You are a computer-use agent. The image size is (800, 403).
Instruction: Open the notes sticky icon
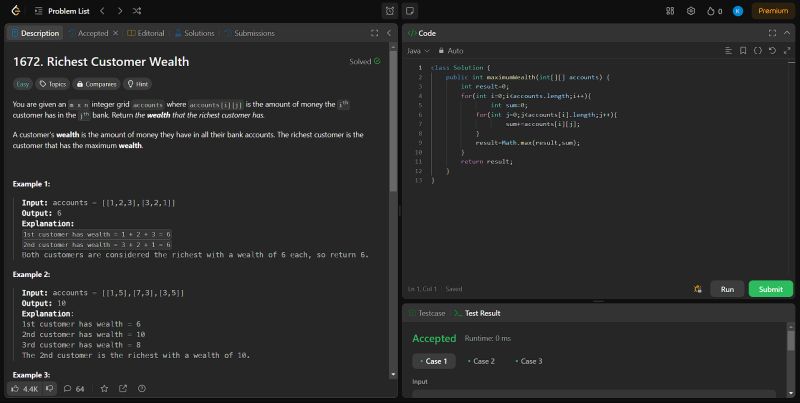[410, 11]
